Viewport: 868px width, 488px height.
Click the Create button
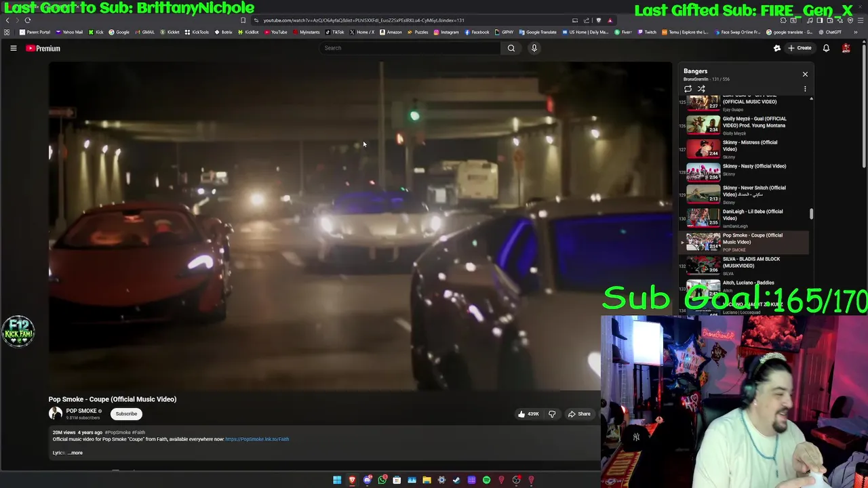(800, 48)
